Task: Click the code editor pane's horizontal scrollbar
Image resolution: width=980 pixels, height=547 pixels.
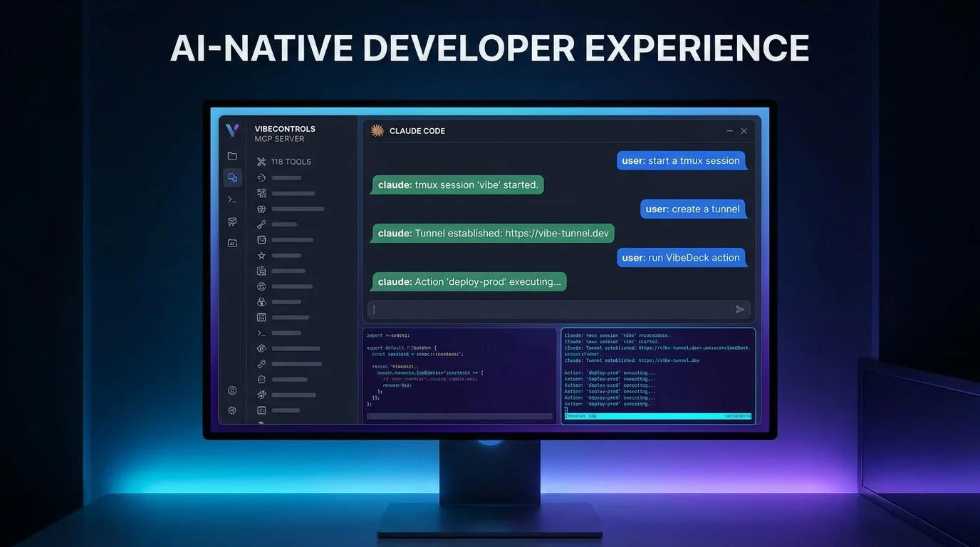Action: coord(459,416)
